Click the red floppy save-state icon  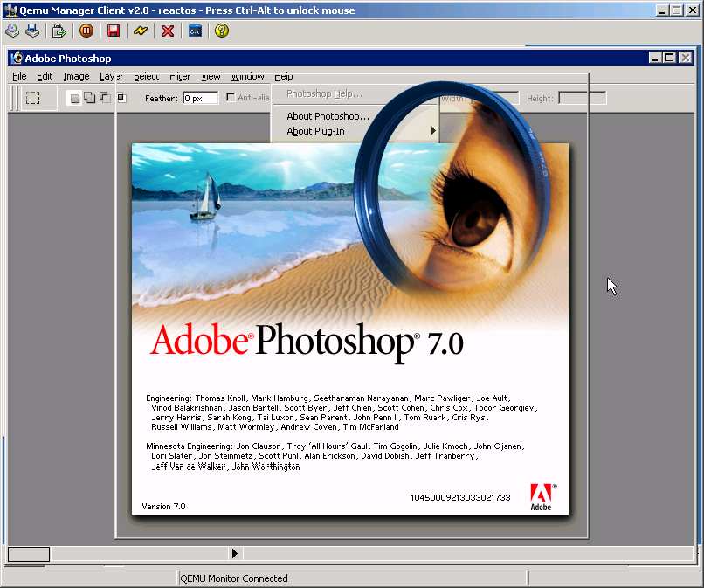[114, 31]
